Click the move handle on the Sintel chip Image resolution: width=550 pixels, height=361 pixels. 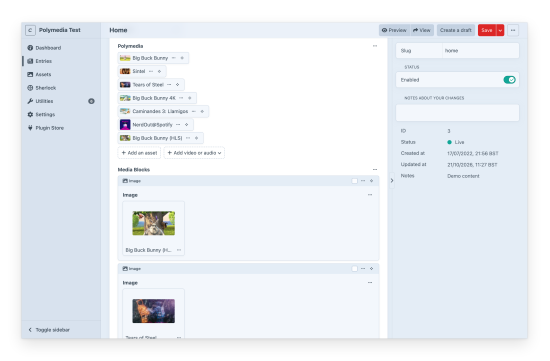tap(159, 71)
